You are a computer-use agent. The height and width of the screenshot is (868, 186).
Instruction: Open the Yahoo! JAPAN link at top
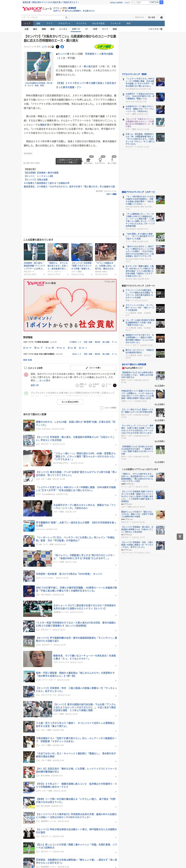click(116, 2)
